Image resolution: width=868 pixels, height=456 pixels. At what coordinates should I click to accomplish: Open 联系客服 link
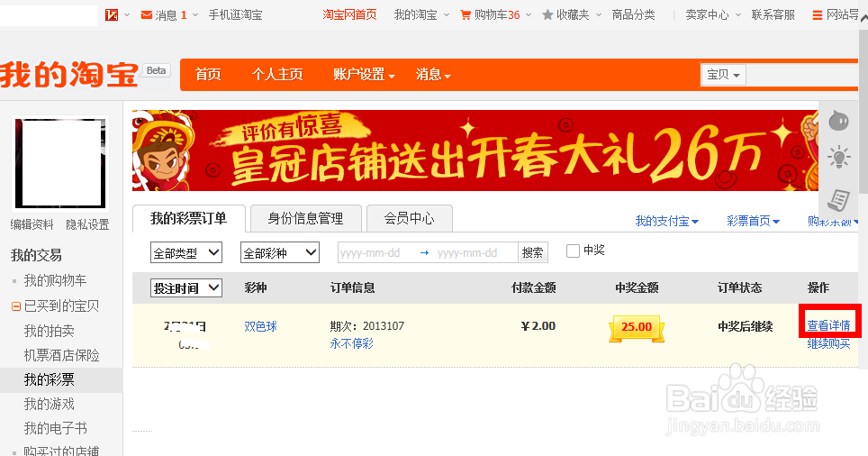773,15
